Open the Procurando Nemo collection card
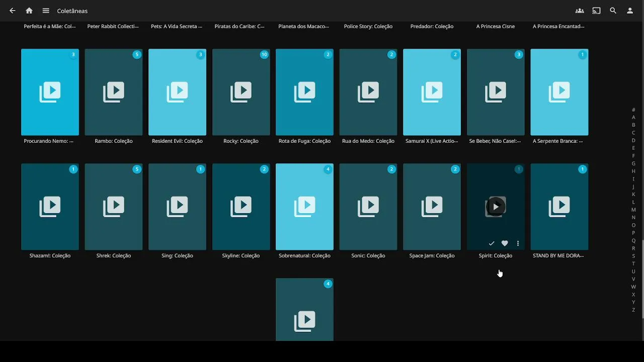 pos(50,92)
